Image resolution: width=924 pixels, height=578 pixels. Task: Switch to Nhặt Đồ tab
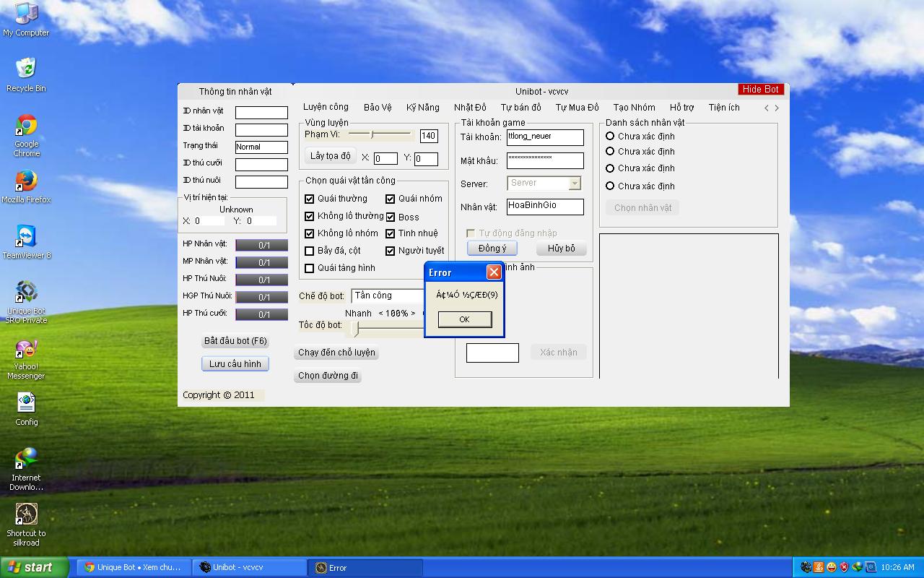pos(470,108)
